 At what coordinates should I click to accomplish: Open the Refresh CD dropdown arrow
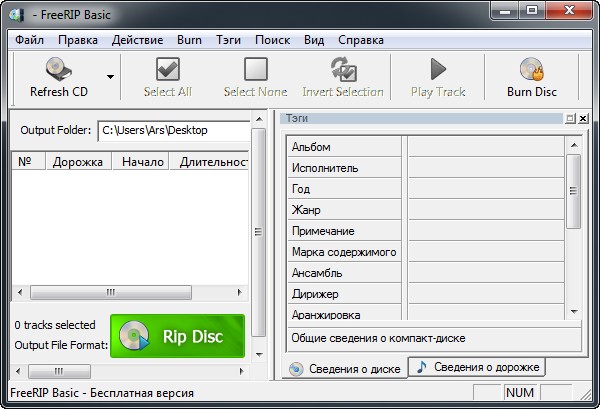110,76
